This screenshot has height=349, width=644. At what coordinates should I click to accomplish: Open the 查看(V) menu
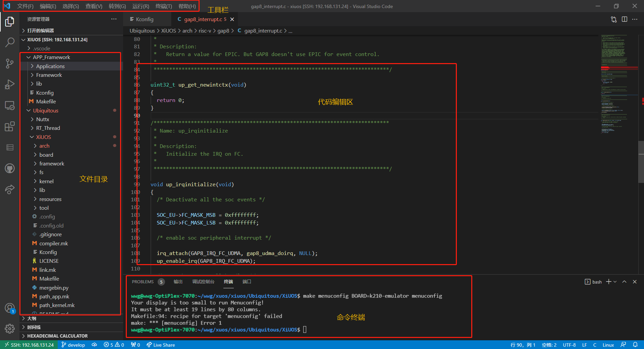click(x=94, y=6)
